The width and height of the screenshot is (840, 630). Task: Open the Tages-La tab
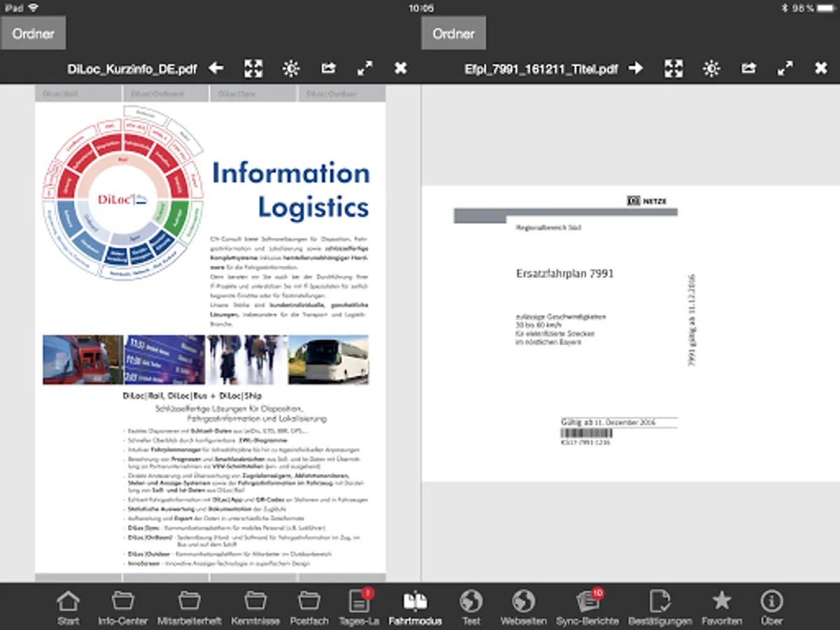[x=359, y=607]
